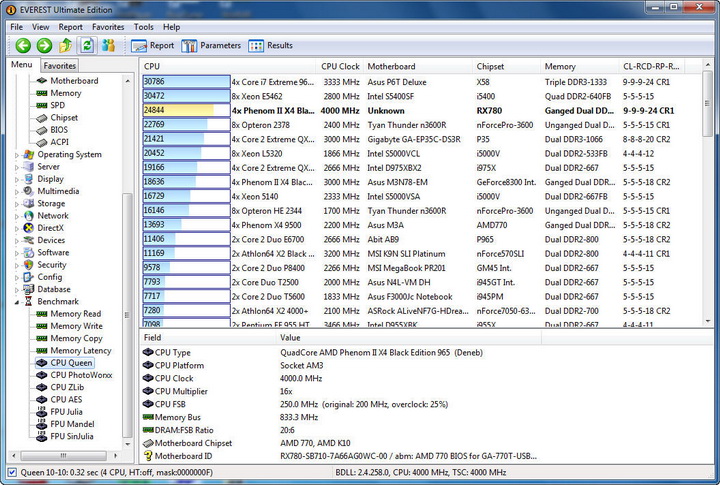The image size is (720, 485).
Task: Click the Database tree icon
Action: (28, 289)
